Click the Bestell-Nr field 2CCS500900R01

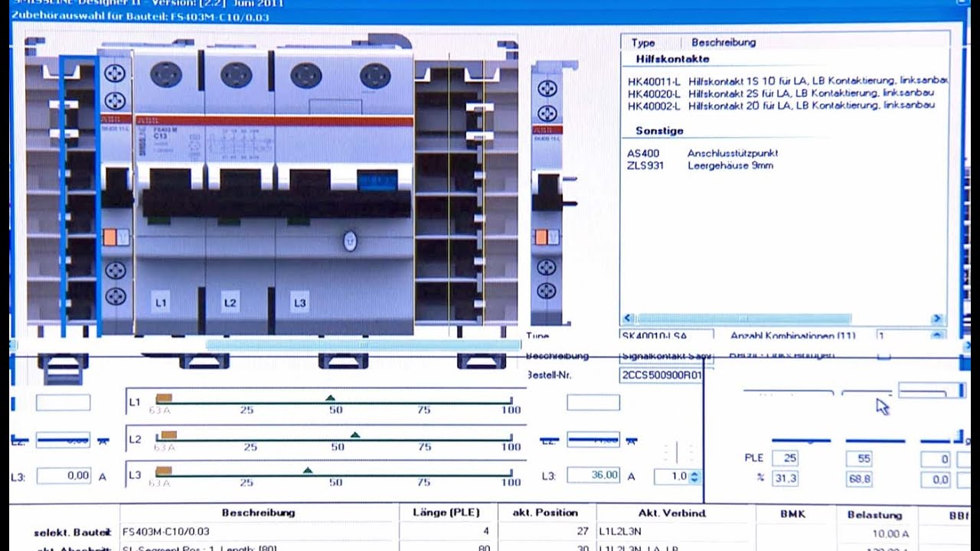click(x=661, y=376)
